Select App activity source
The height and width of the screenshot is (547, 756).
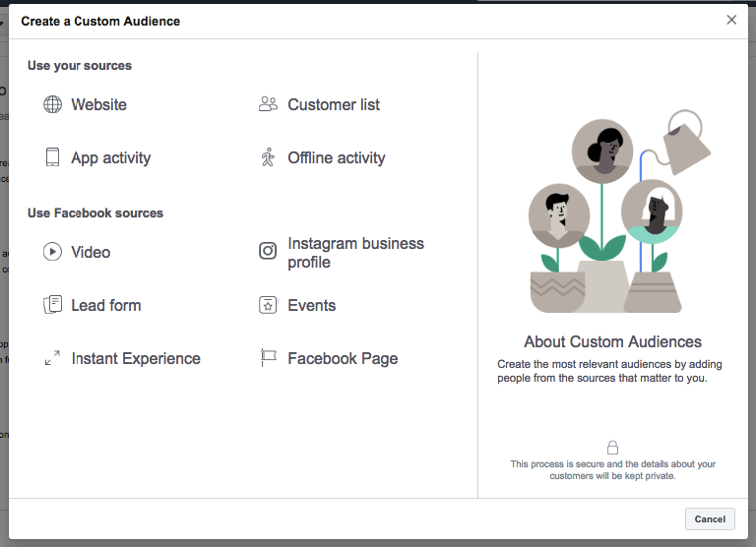pos(111,157)
